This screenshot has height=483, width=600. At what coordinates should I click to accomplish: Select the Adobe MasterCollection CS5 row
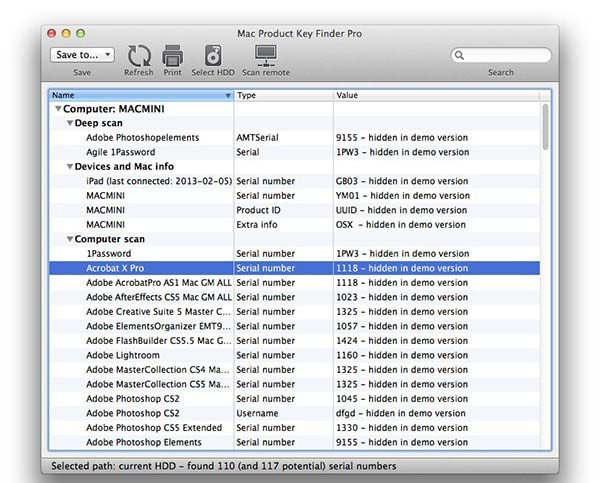click(x=295, y=384)
